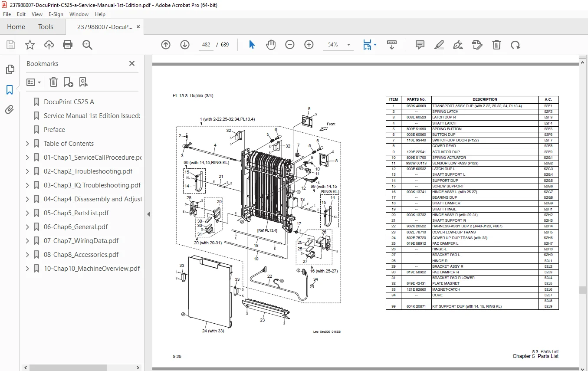This screenshot has height=371, width=588.
Task: Click the cloud upload icon
Action: (x=49, y=45)
